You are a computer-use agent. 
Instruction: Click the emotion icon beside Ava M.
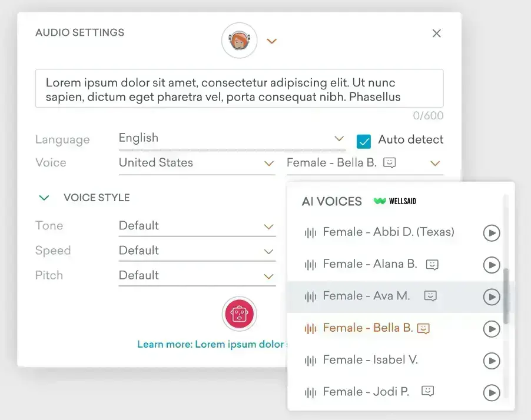(x=430, y=296)
